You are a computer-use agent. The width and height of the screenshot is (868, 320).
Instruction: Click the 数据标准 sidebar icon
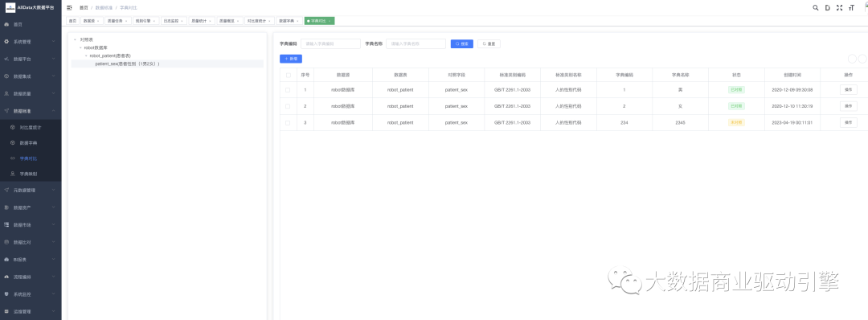tap(6, 111)
